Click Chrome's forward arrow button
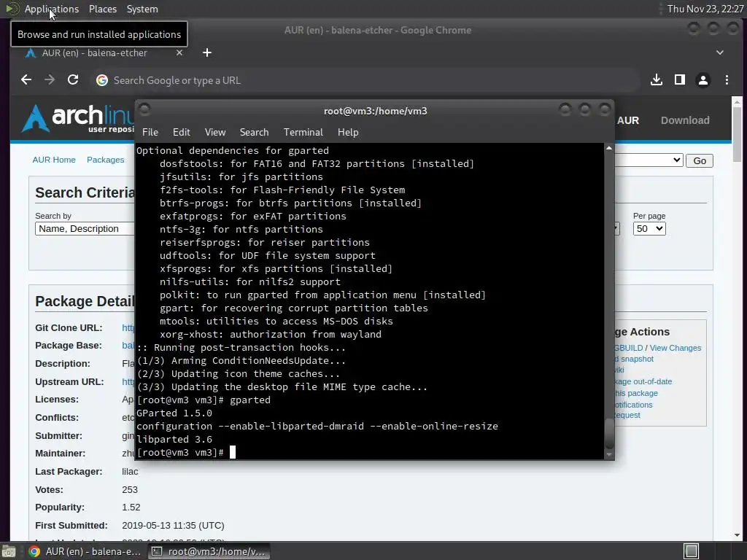 click(x=50, y=80)
